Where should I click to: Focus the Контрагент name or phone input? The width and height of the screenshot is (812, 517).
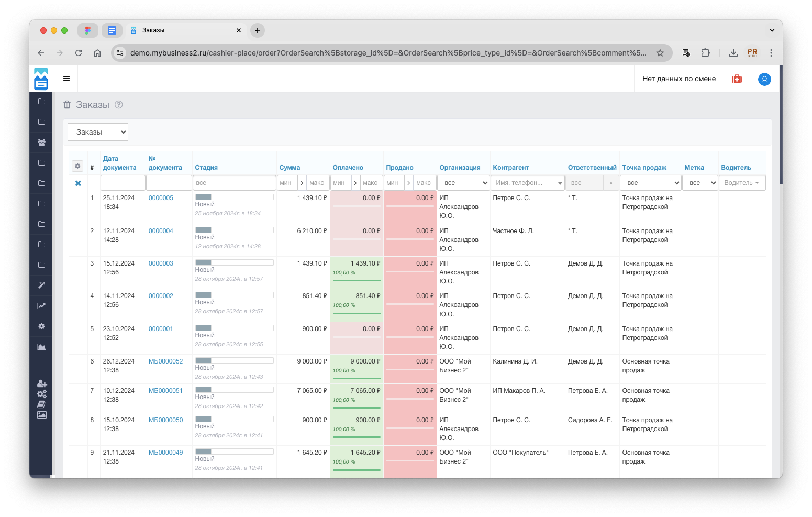[x=523, y=183]
